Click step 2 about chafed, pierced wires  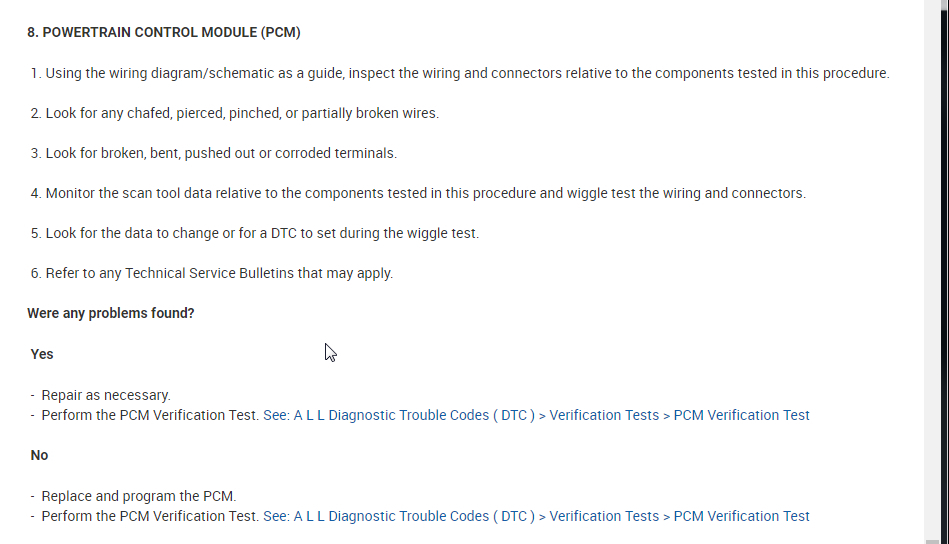(x=241, y=113)
